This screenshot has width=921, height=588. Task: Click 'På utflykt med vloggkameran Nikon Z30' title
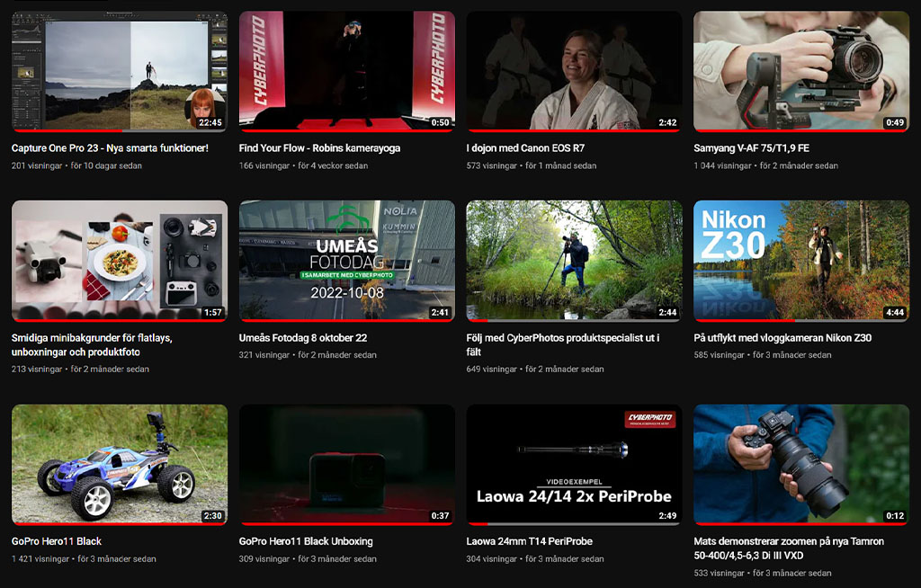click(782, 338)
